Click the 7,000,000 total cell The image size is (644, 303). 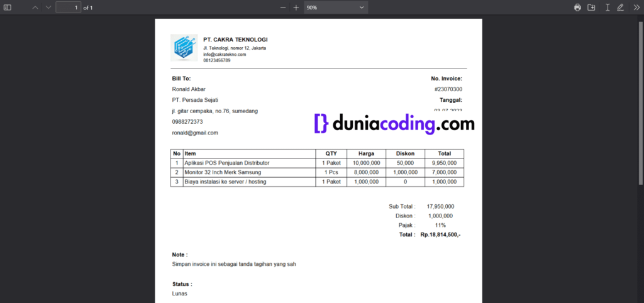445,172
